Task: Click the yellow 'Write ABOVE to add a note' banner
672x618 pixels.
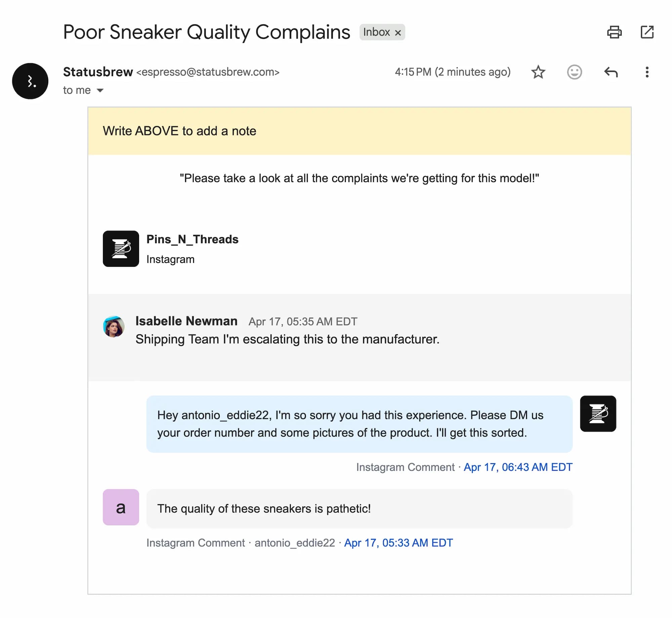Action: (x=359, y=131)
